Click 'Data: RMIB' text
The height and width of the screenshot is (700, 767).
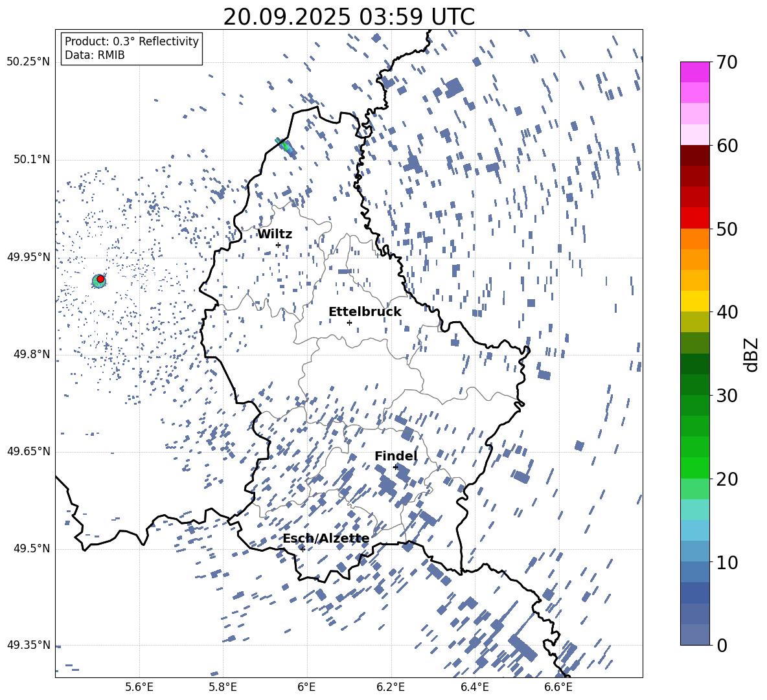95,55
